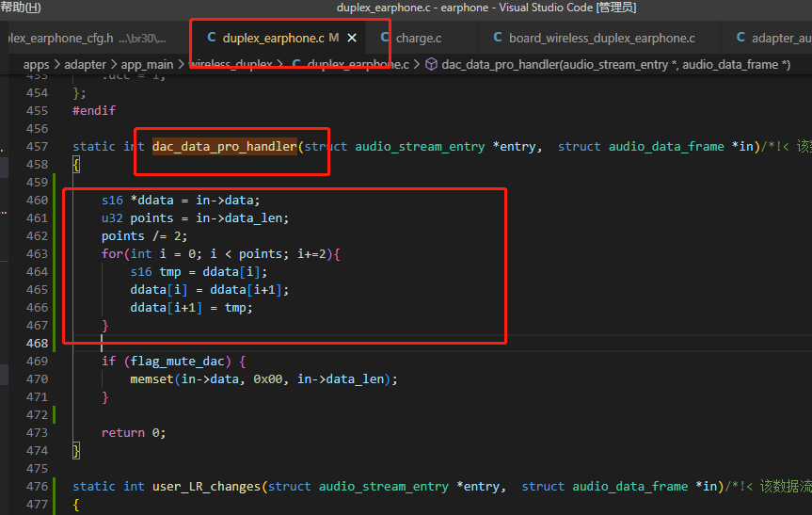Click 's16 tmp = ddata[i];' on line 464

tap(199, 271)
